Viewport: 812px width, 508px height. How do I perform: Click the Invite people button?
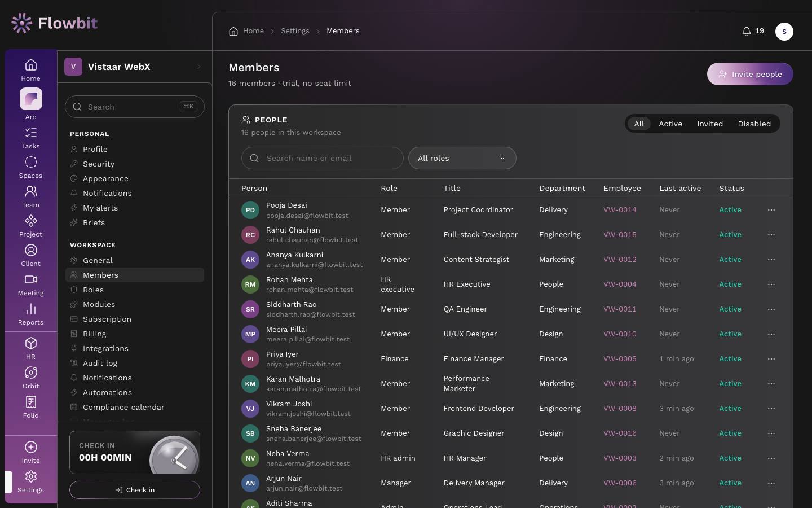tap(750, 74)
